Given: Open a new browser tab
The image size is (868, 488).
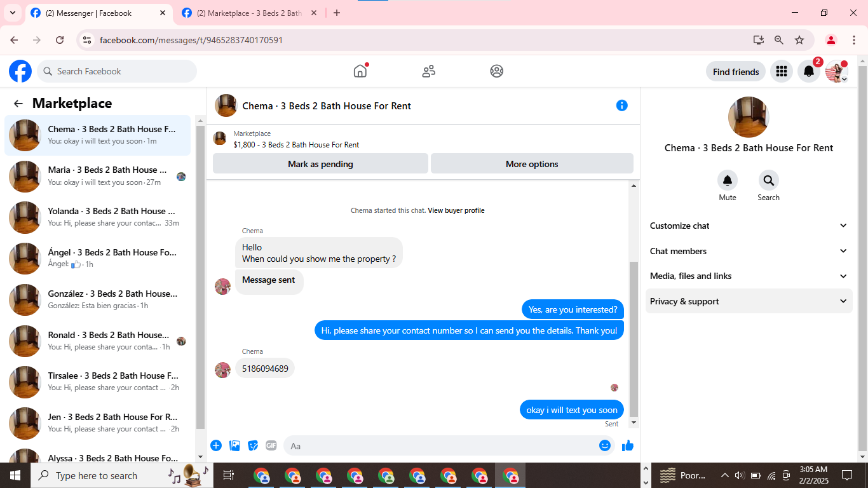Looking at the screenshot, I should [x=337, y=13].
